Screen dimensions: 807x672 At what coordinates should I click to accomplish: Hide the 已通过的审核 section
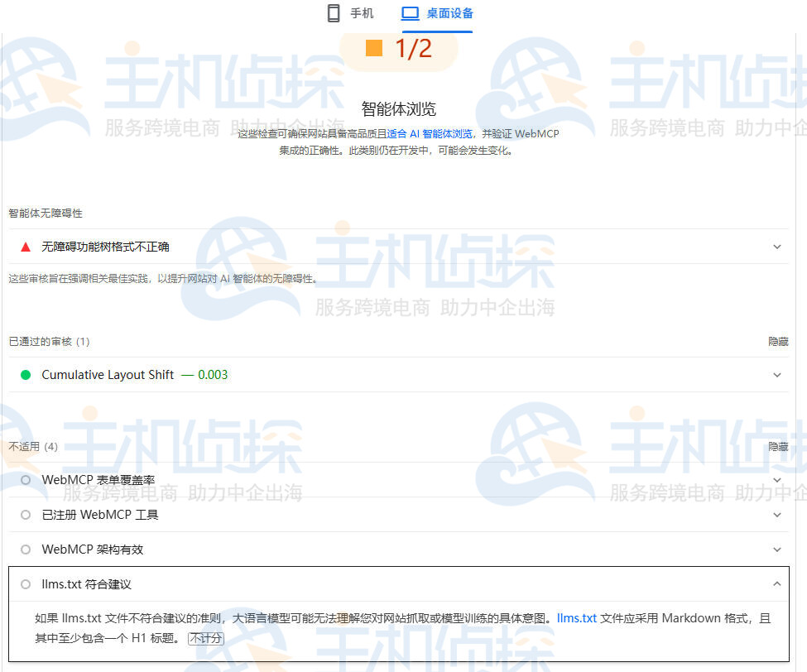[778, 342]
